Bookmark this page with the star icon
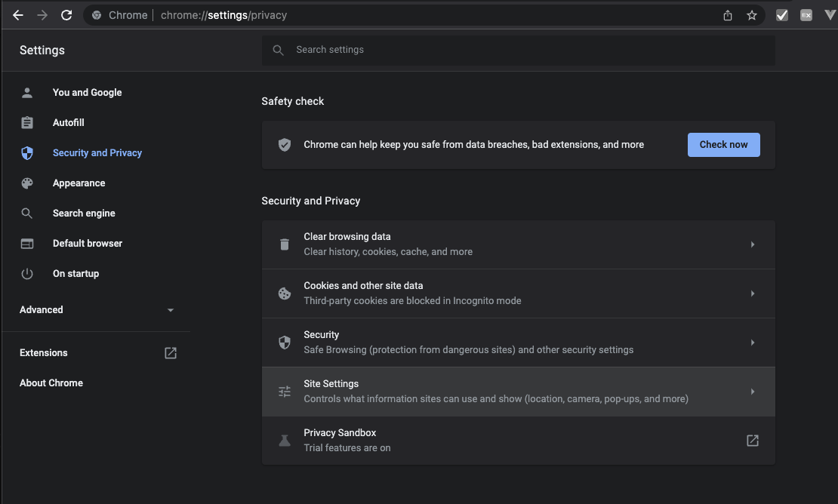The width and height of the screenshot is (838, 504). pyautogui.click(x=752, y=16)
